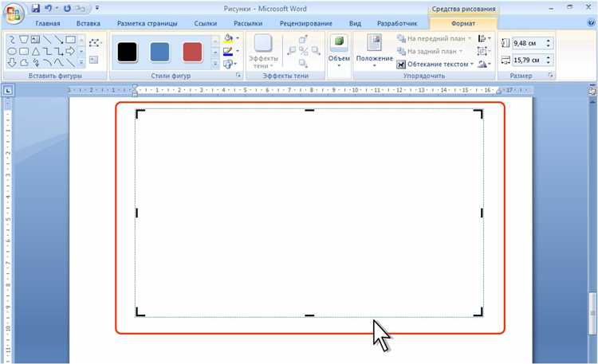Open the Стили фигур dialog launcher
Screen dimensions: 598x364
(x=238, y=76)
